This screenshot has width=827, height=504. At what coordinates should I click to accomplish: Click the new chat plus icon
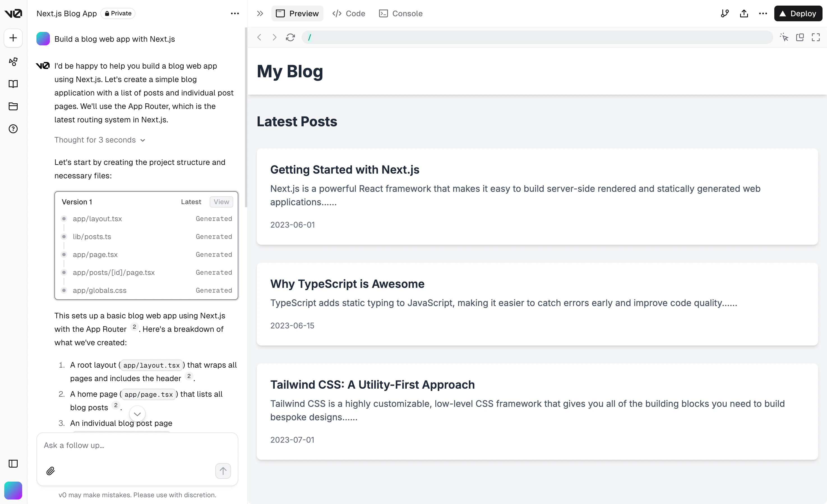pyautogui.click(x=13, y=38)
